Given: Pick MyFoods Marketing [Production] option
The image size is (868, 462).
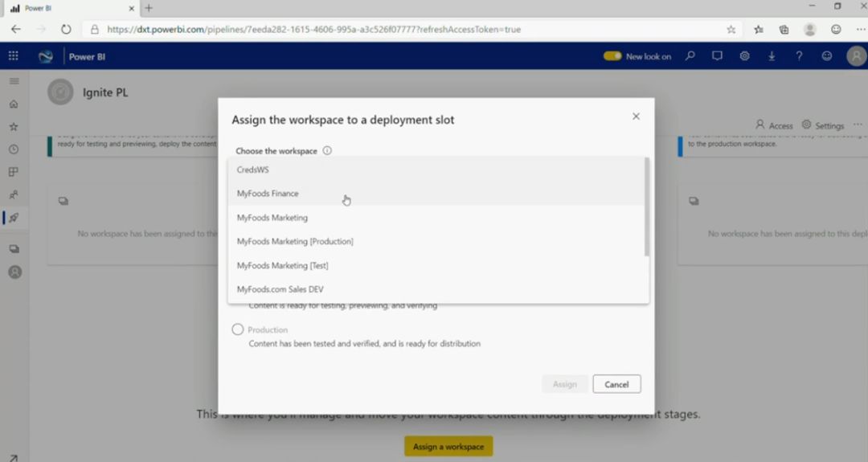Looking at the screenshot, I should [436, 241].
